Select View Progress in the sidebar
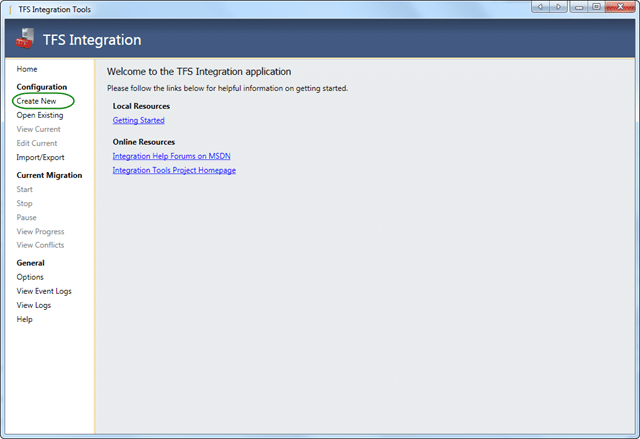Viewport: 640px width, 439px height. point(40,231)
